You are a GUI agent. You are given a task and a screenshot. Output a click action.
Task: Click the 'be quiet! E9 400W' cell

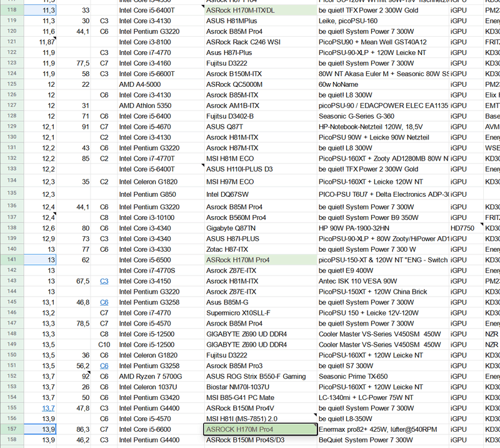tap(382, 271)
